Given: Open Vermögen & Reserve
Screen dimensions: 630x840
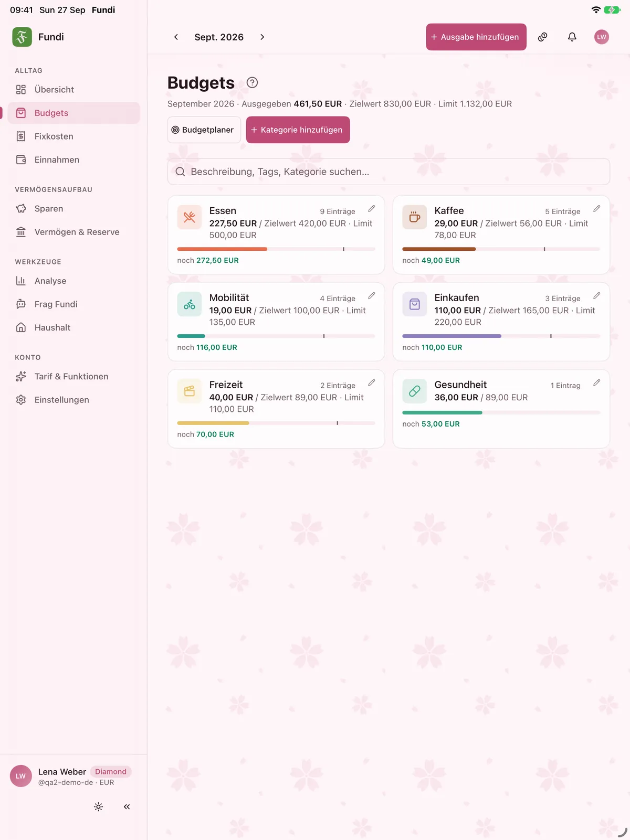Looking at the screenshot, I should click(73, 232).
